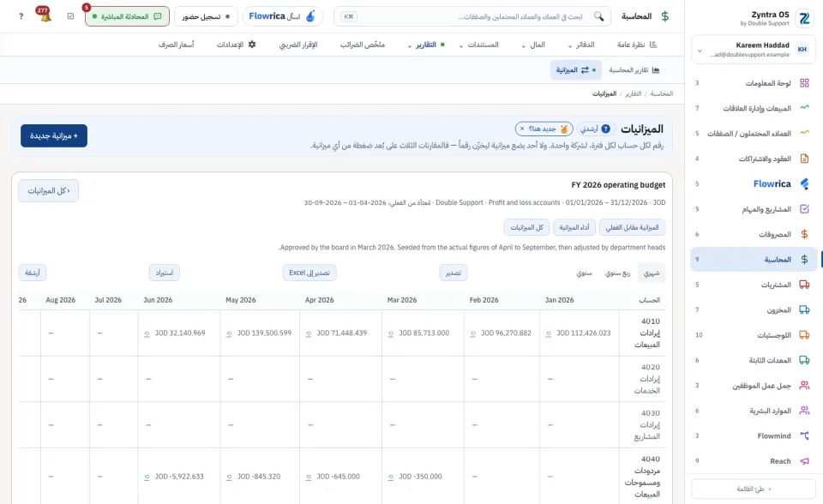Click أرشفة archive button
Screen dimensions: 823x504
pyautogui.click(x=32, y=273)
